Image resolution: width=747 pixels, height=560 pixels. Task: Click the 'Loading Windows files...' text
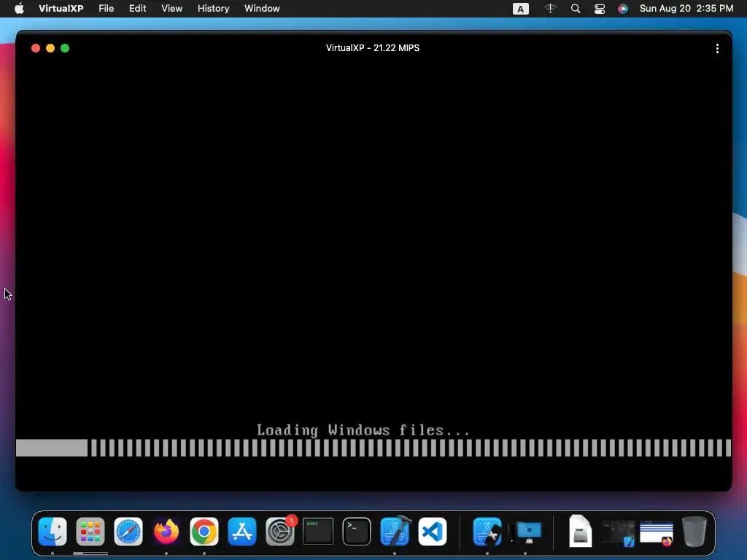(x=363, y=430)
